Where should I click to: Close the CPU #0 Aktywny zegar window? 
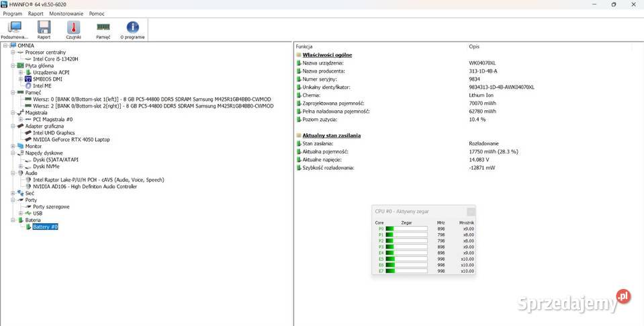coord(471,211)
